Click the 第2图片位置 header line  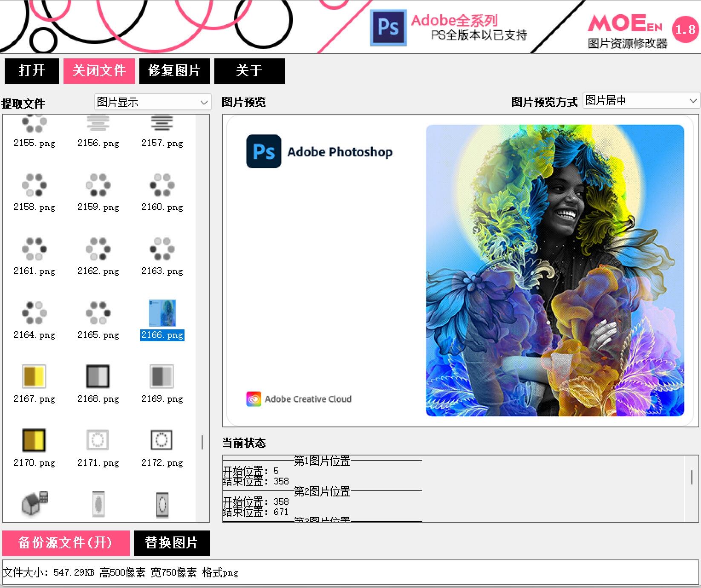click(x=322, y=491)
